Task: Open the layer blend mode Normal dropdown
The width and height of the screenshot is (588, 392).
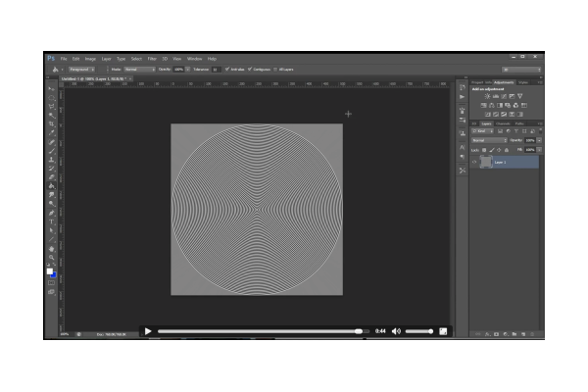Action: point(489,140)
